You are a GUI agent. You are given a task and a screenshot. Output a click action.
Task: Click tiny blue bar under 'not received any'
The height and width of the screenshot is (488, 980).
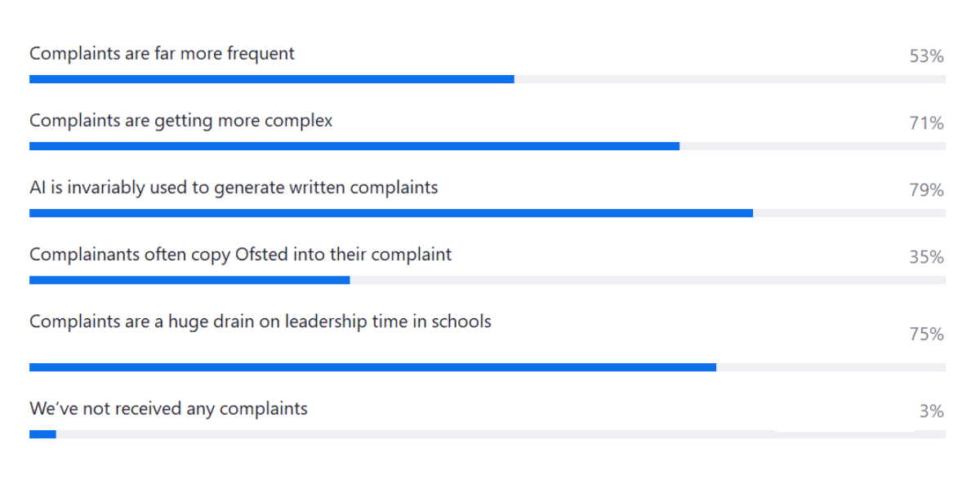42,434
